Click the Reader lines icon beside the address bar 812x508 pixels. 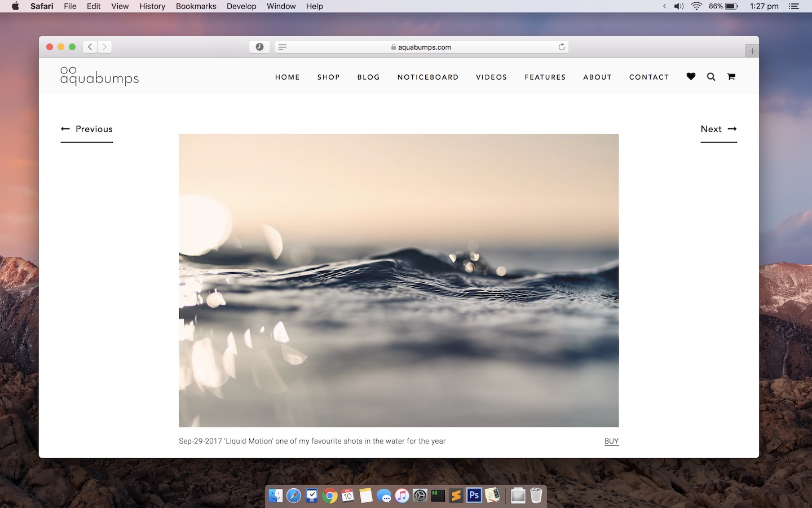click(x=282, y=47)
